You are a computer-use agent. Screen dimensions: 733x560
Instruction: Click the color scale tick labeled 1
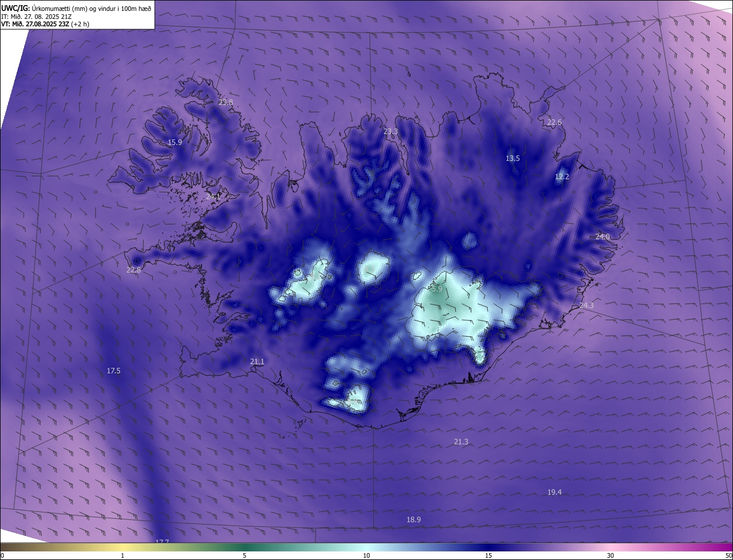coord(123,556)
